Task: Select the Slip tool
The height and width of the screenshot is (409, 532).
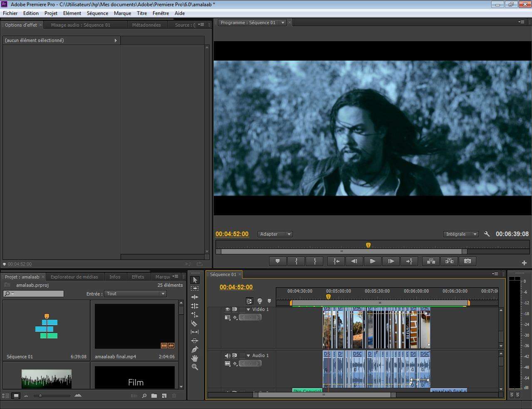Action: pyautogui.click(x=195, y=332)
